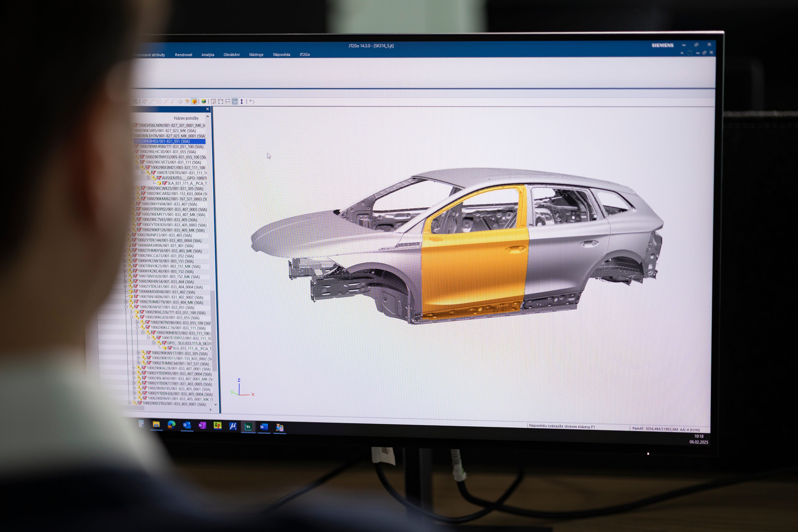Collapse the 1000290JW507/001-833_051 node
The image size is (798, 532).
coord(126,307)
